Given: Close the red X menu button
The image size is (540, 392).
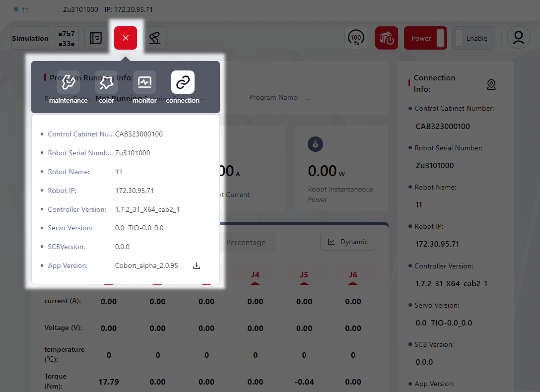Looking at the screenshot, I should 126,38.
